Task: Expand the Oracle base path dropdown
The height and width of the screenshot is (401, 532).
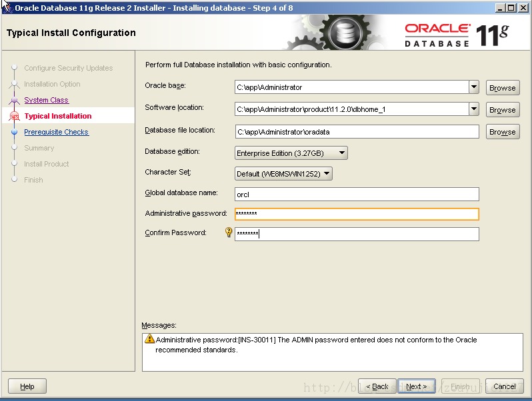Action: tap(474, 87)
